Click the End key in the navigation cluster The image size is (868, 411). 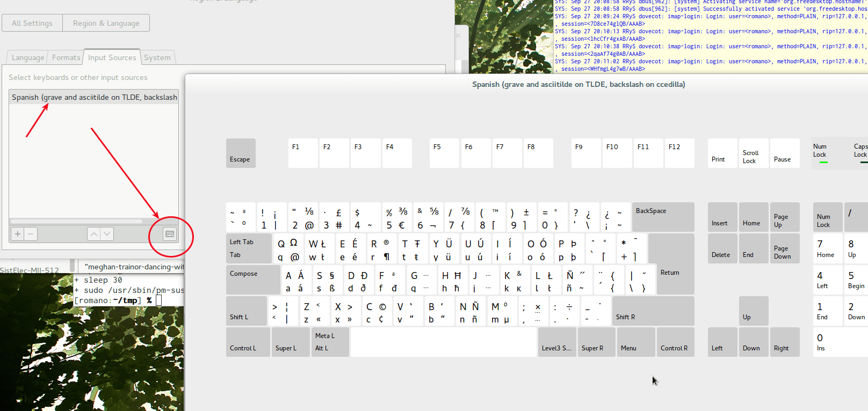[754, 248]
